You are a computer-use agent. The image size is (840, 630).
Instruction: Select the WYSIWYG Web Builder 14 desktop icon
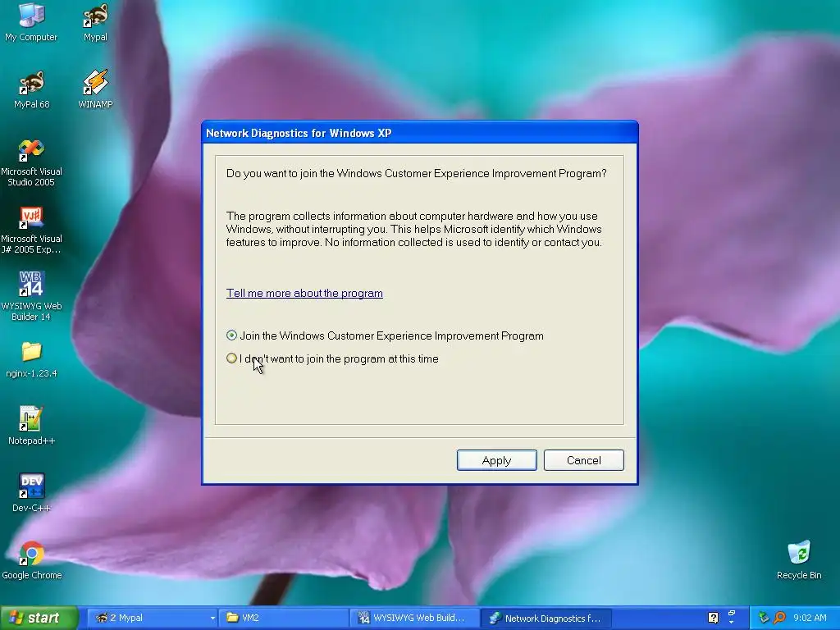[x=31, y=295]
